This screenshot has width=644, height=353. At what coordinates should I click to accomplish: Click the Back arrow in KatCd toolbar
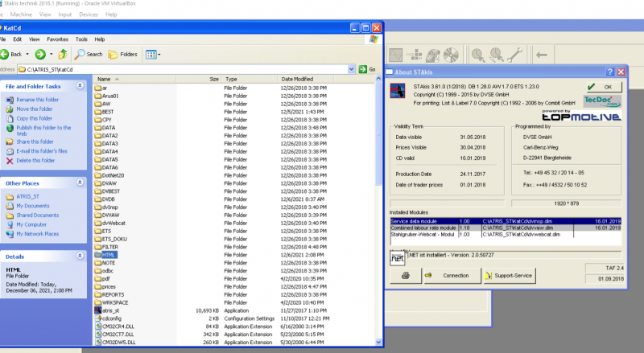[x=5, y=54]
